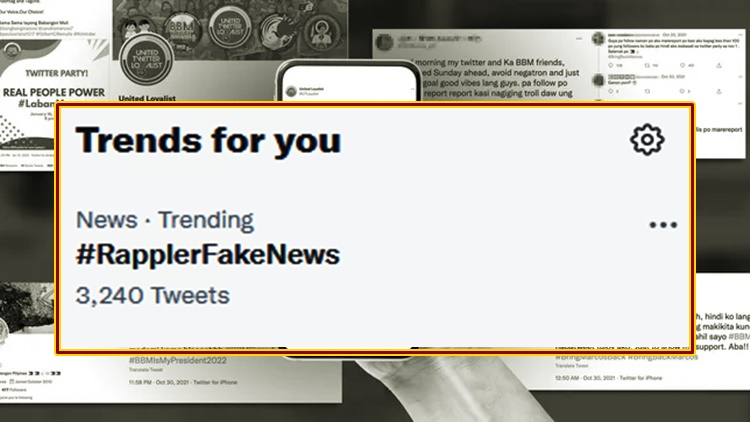
Task: Click the News · Trending category label
Action: (x=165, y=220)
